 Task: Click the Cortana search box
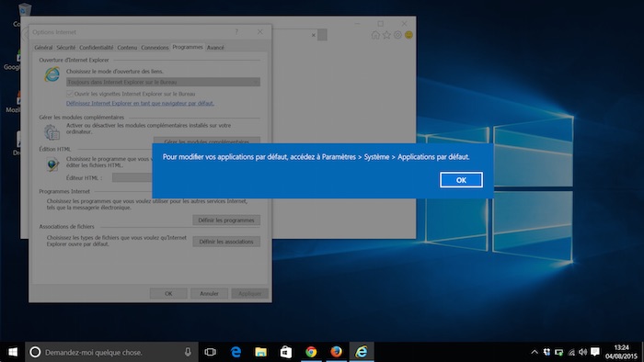click(111, 352)
